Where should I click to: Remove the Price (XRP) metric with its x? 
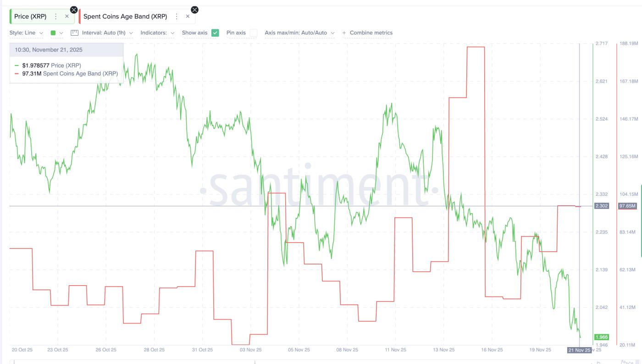point(66,17)
